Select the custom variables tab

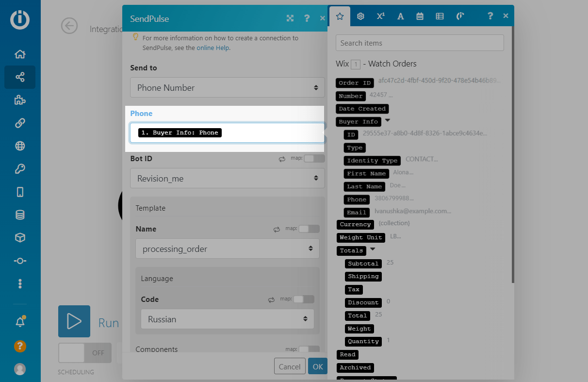[x=460, y=16]
